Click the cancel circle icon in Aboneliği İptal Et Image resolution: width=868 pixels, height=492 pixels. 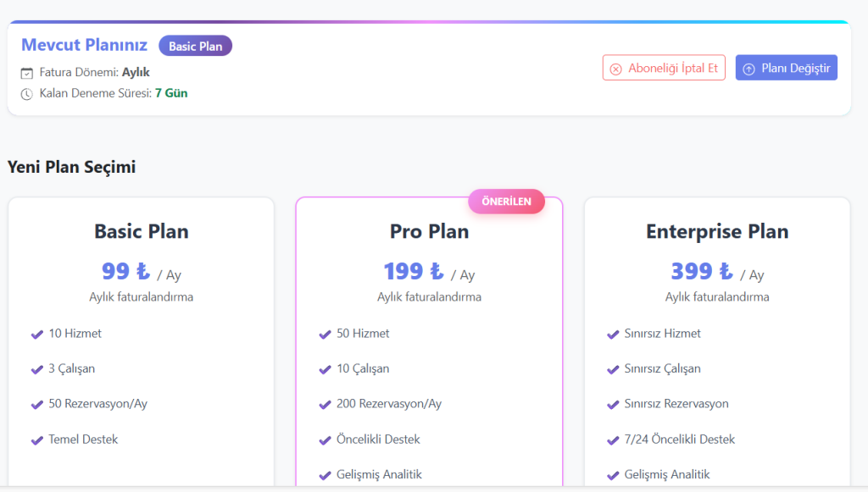[616, 69]
